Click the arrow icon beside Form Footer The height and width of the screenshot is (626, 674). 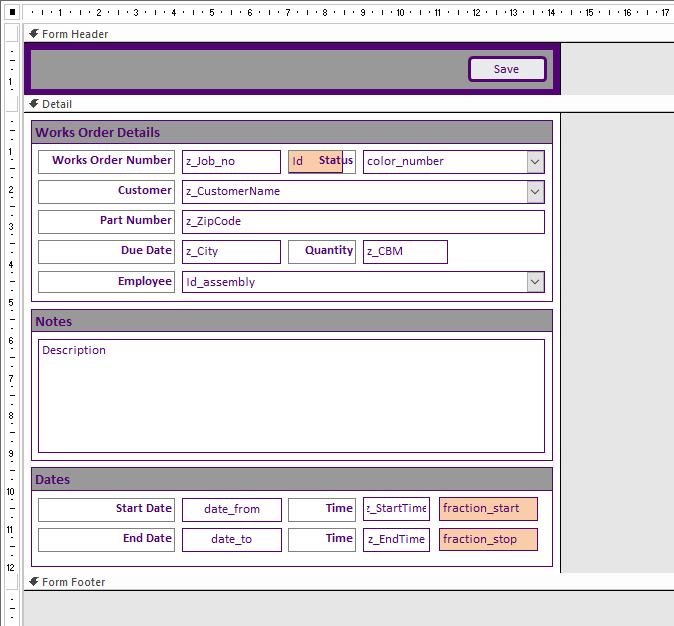[x=34, y=581]
